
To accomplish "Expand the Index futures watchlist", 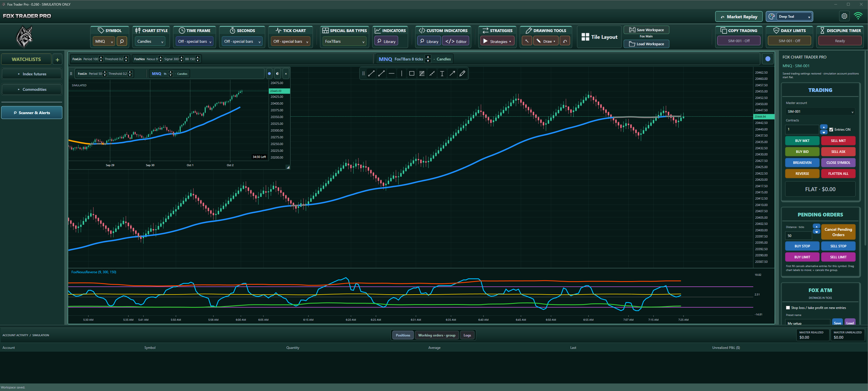I will pos(32,74).
